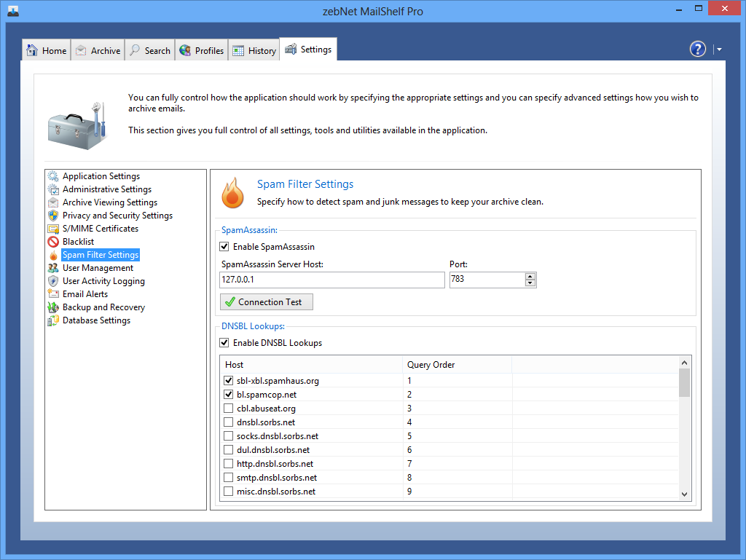Click the DNSBL list scrollbar down arrow
The width and height of the screenshot is (746, 560).
click(x=684, y=494)
